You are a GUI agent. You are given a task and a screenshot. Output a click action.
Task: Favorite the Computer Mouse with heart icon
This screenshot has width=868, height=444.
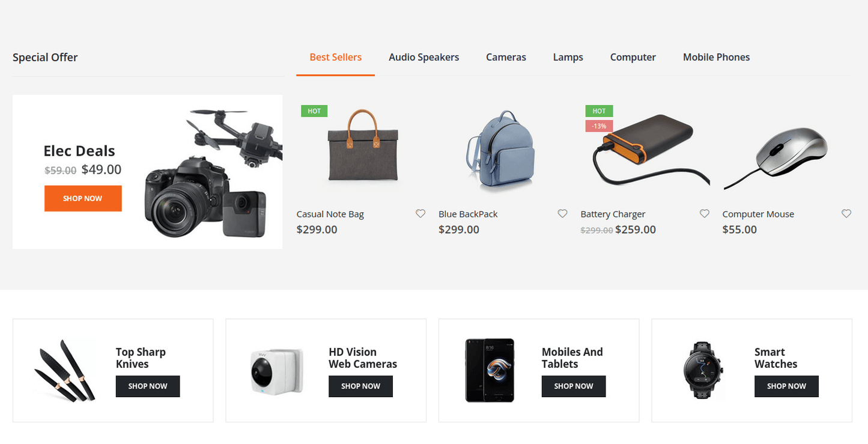[846, 213]
